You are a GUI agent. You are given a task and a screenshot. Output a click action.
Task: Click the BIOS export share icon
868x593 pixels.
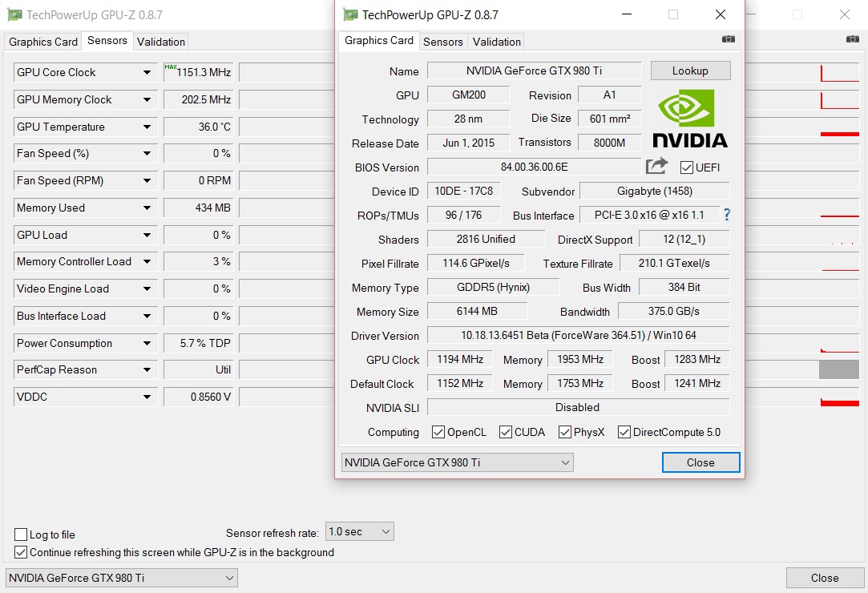(656, 166)
